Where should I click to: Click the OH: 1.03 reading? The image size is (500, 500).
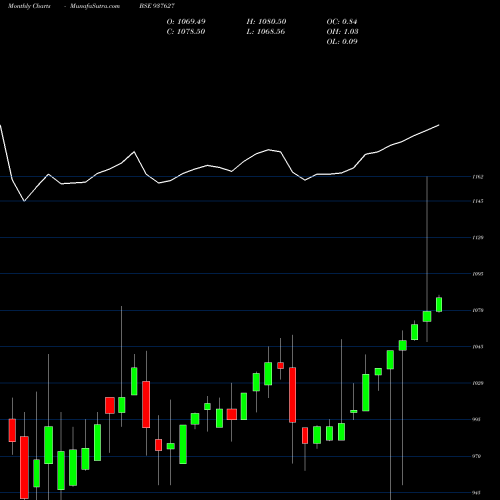coord(343,32)
